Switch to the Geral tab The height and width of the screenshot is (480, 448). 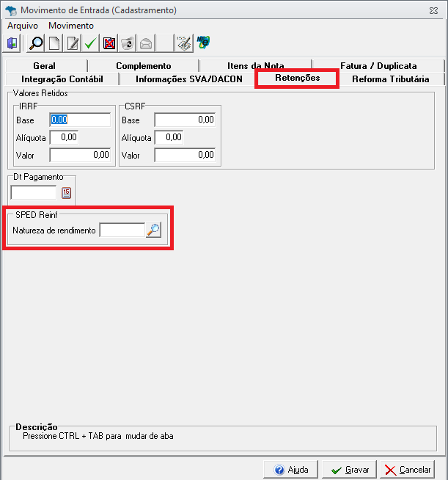tap(45, 66)
